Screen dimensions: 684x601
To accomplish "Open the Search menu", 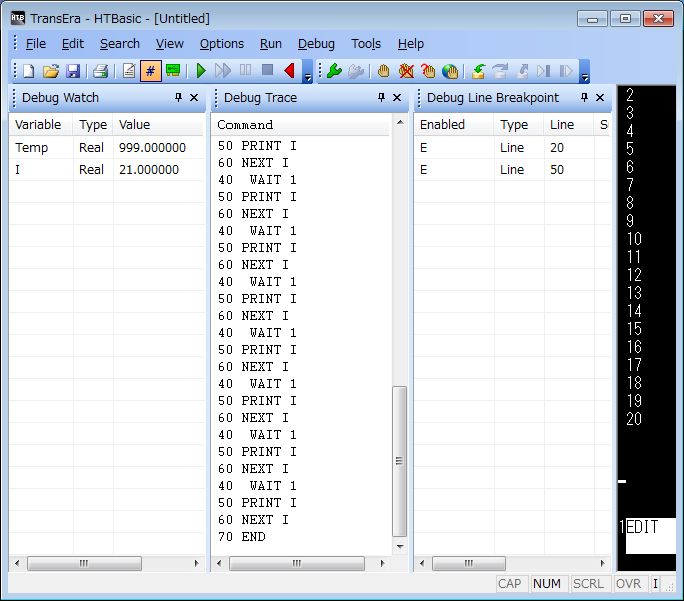I will 120,44.
